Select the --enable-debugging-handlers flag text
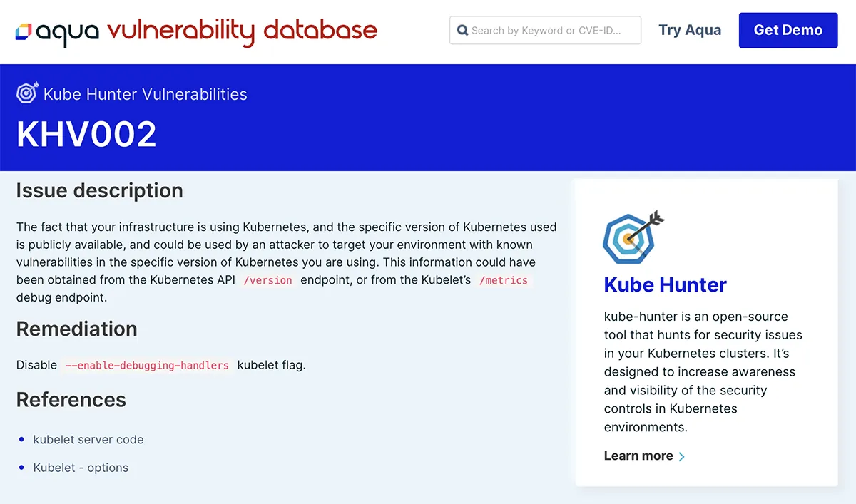856x504 pixels. coord(147,365)
